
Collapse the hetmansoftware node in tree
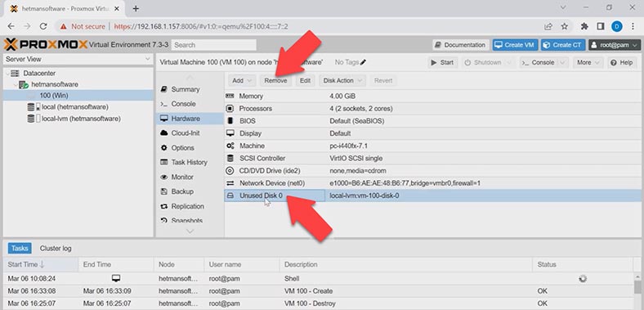16,85
